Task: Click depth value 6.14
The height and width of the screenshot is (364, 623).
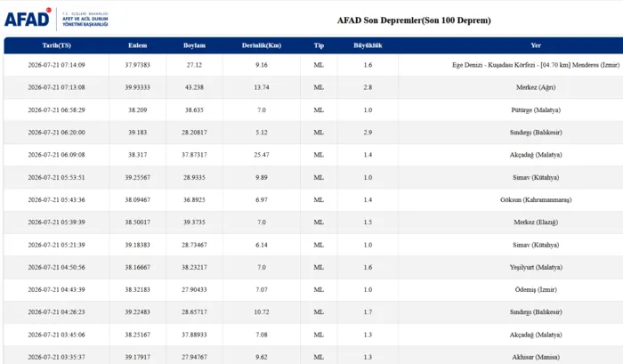Action: click(262, 245)
